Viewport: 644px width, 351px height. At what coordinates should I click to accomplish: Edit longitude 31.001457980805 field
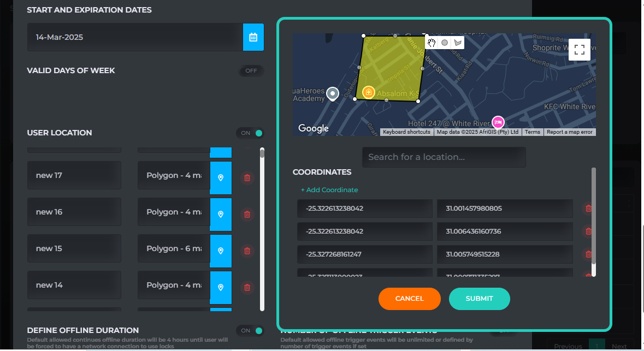[x=505, y=209]
